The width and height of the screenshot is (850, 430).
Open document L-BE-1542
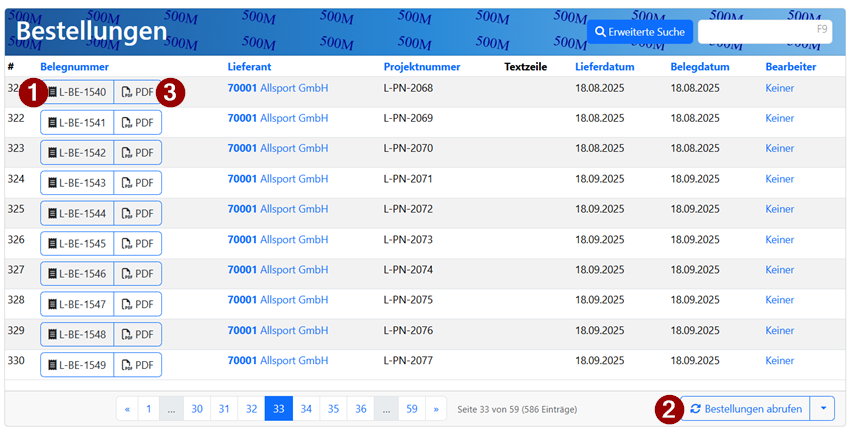pyautogui.click(x=77, y=153)
